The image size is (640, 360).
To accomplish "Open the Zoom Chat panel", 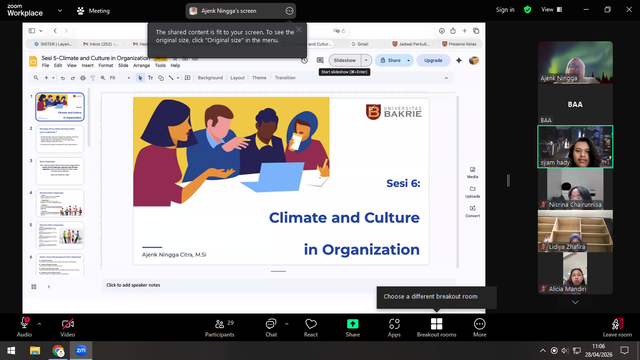I will 271,328.
